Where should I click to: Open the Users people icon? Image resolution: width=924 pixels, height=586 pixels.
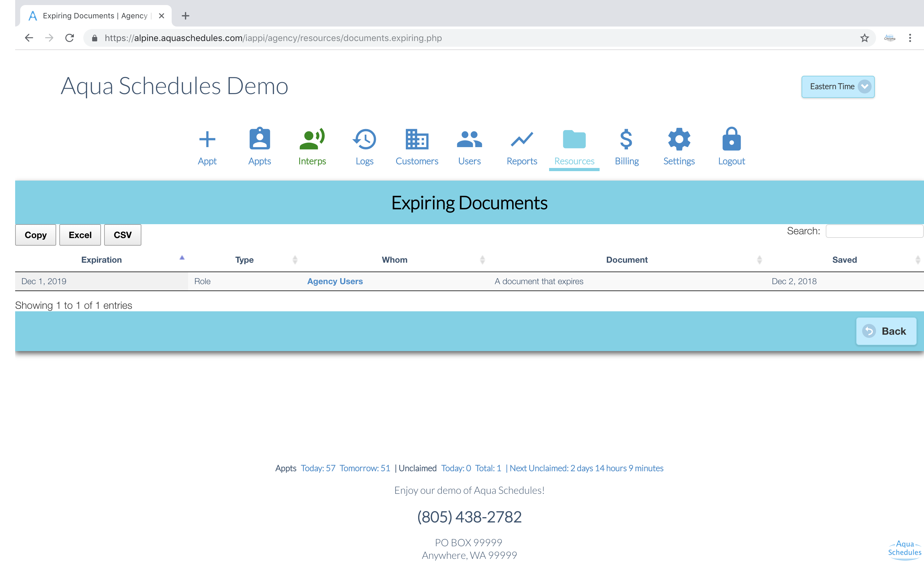click(x=469, y=139)
